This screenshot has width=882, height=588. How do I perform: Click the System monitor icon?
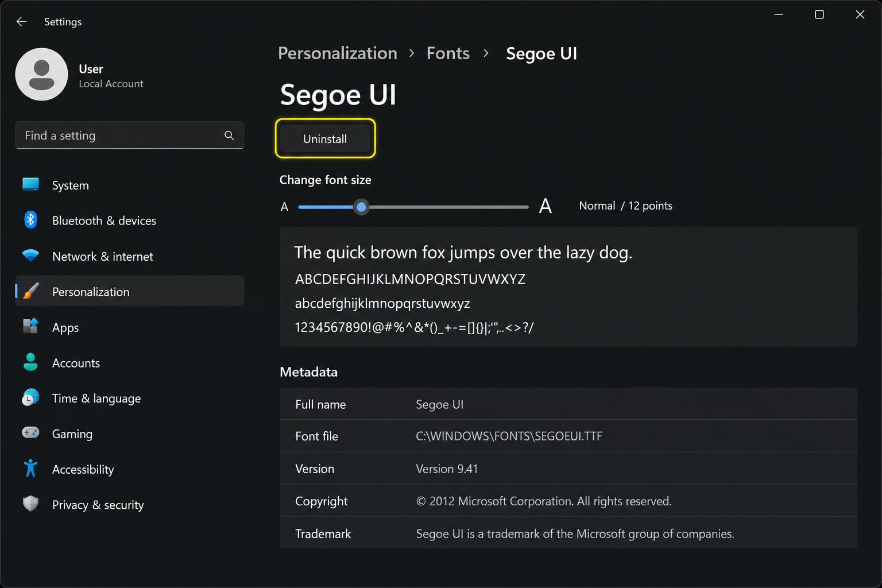(x=30, y=184)
